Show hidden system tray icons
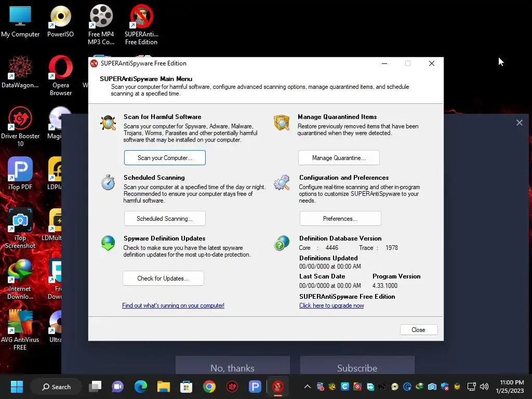The width and height of the screenshot is (532, 399). pos(308,387)
